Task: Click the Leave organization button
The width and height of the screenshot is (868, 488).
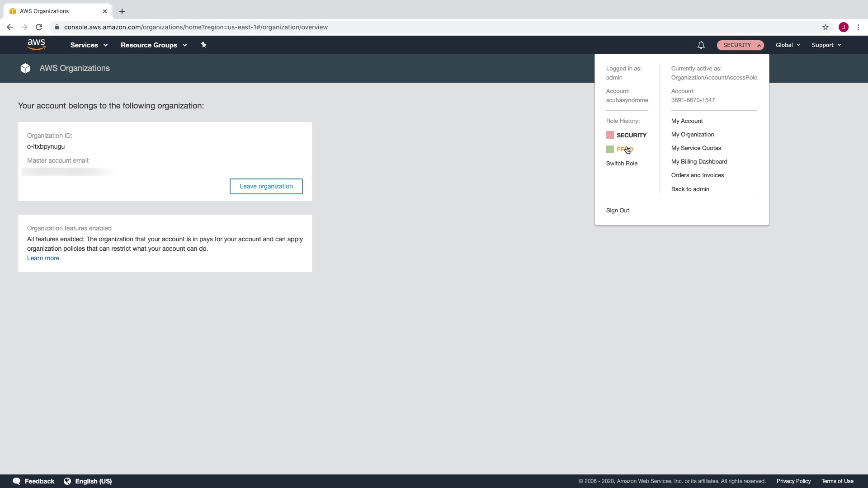Action: point(266,186)
